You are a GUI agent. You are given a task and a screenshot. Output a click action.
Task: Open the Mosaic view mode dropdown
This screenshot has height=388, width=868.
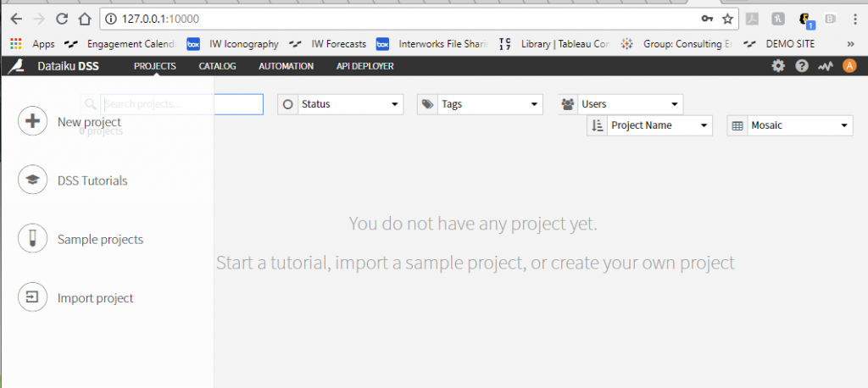(x=800, y=125)
